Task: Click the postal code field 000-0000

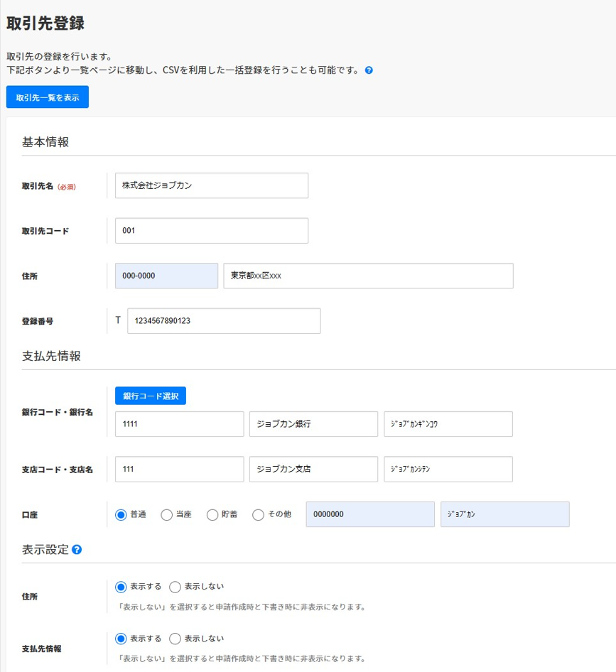Action: click(167, 276)
